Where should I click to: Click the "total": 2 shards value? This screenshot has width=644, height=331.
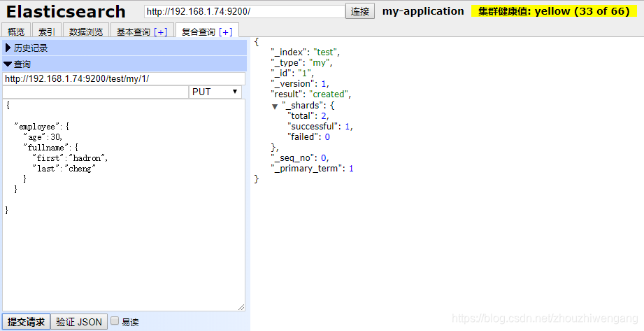click(308, 116)
